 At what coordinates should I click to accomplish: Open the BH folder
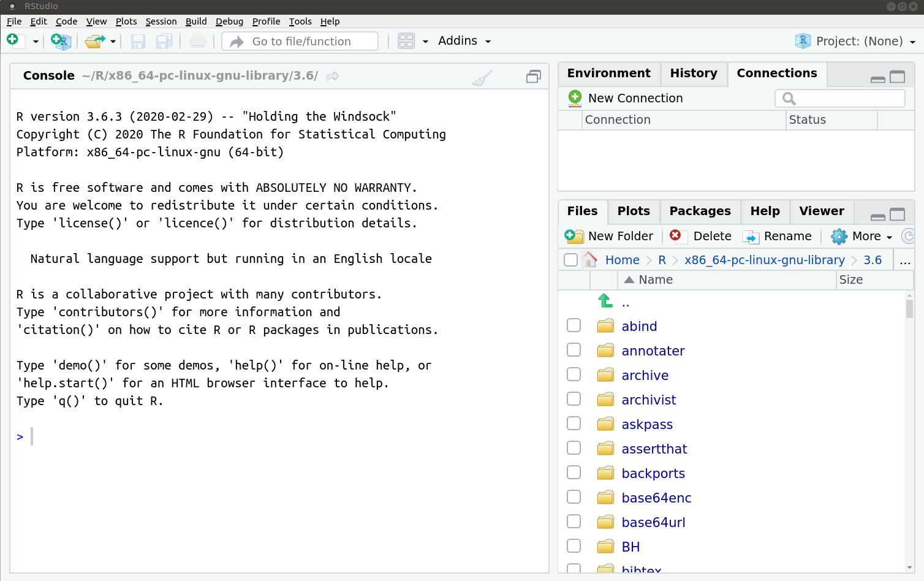[631, 547]
